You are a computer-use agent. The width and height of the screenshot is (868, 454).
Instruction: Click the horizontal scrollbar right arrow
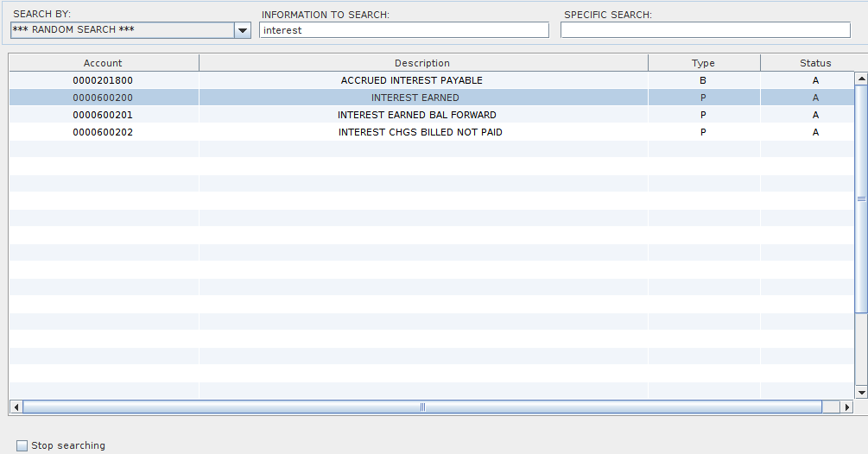[x=846, y=407]
